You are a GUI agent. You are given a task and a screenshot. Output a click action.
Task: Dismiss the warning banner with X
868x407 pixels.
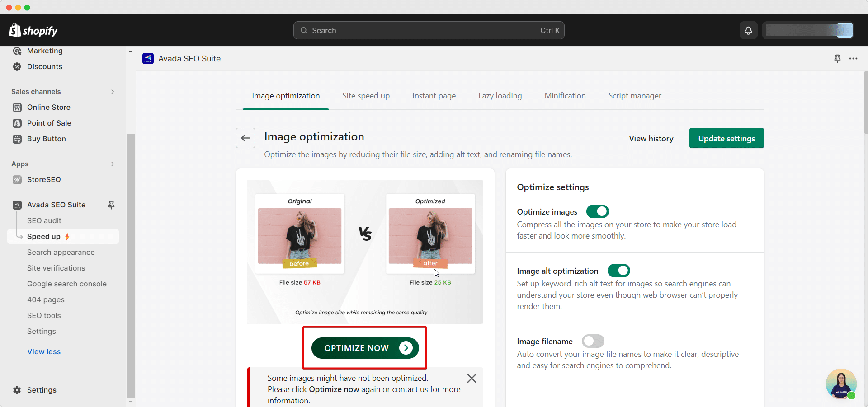tap(472, 379)
